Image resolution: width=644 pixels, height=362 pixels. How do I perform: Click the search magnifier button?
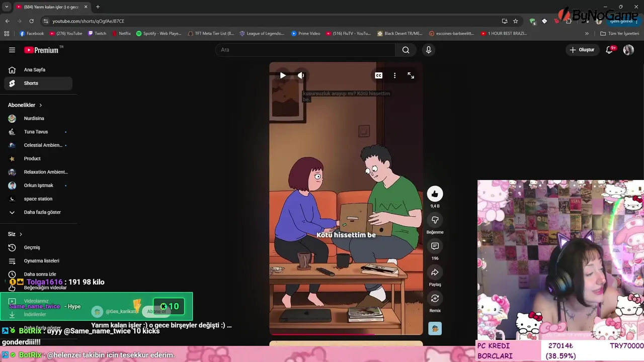pos(406,50)
